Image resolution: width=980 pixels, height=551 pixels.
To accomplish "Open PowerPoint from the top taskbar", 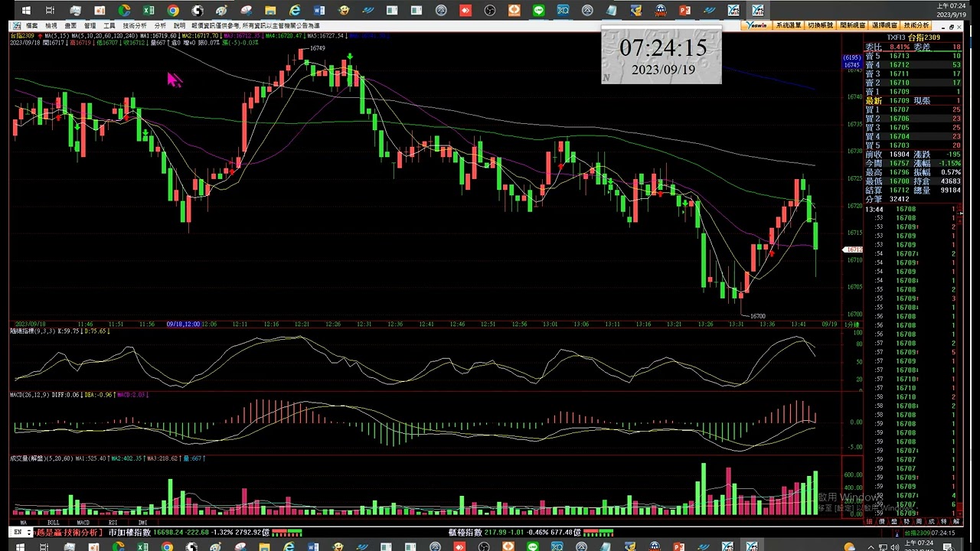I will click(684, 10).
